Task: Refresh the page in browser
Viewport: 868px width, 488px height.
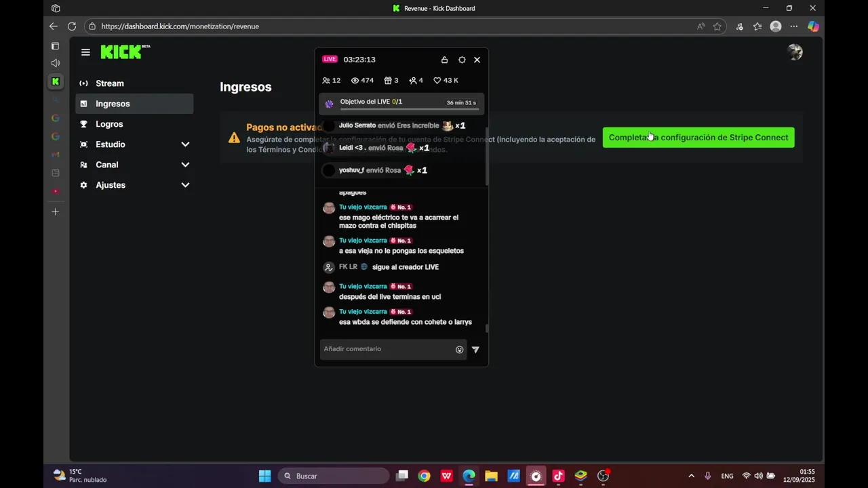Action: [72, 26]
